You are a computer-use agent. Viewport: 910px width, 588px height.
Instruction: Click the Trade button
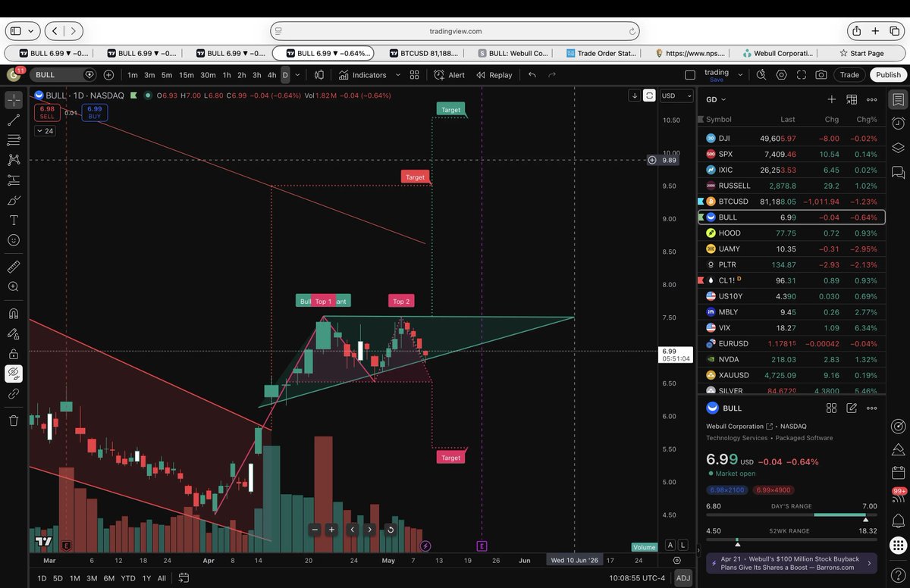pos(849,75)
